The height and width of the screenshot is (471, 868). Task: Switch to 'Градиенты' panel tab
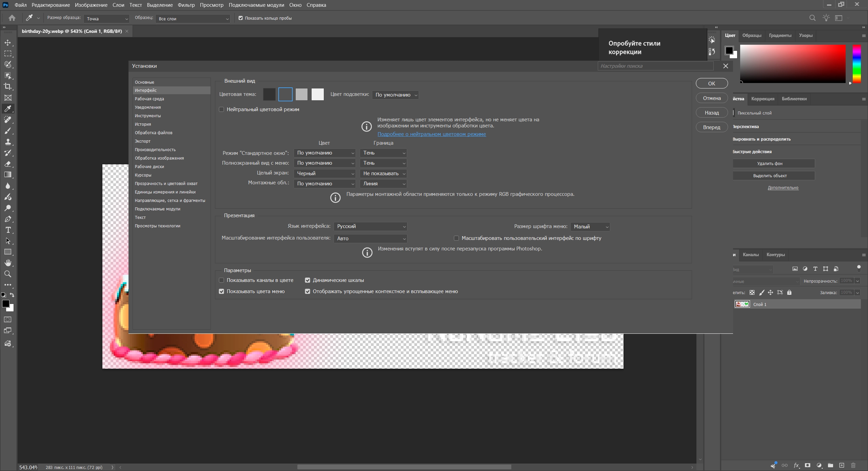click(x=780, y=35)
